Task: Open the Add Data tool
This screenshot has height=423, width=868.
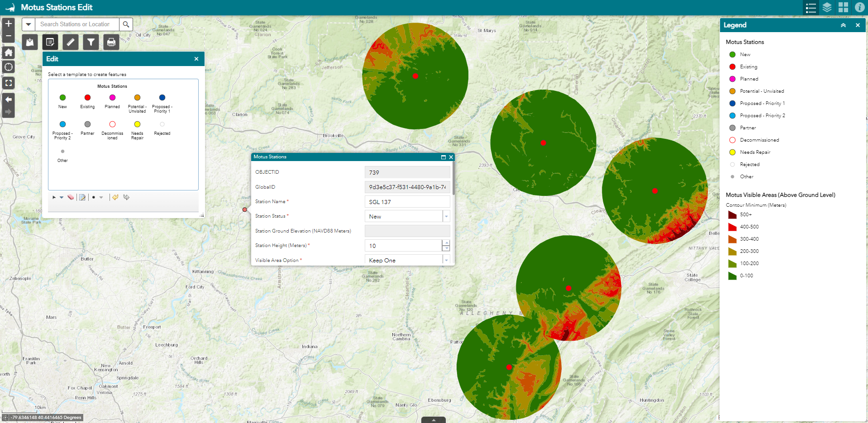Action: click(29, 42)
